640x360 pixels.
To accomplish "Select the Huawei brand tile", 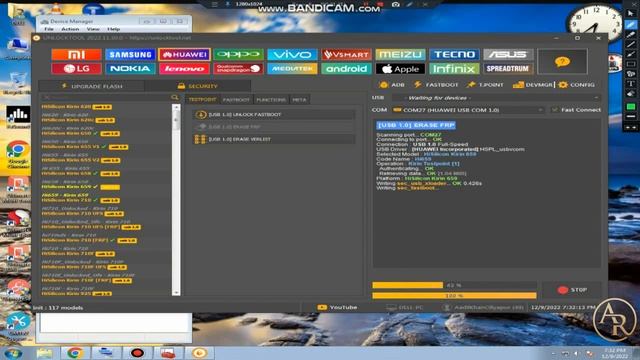I will point(184,54).
